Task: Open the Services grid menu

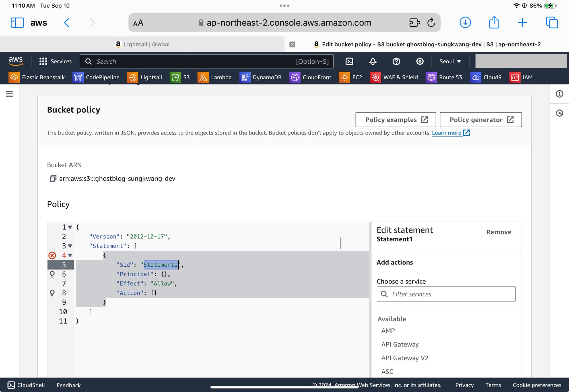Action: click(x=55, y=61)
